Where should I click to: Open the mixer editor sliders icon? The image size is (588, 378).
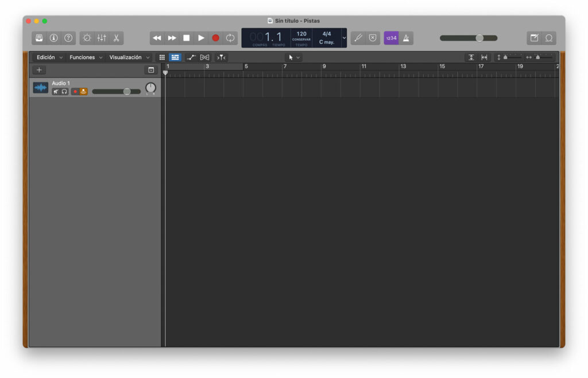point(102,38)
